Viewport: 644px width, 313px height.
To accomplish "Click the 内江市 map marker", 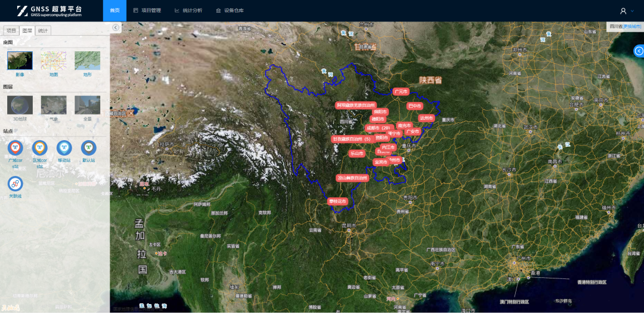I will [388, 147].
